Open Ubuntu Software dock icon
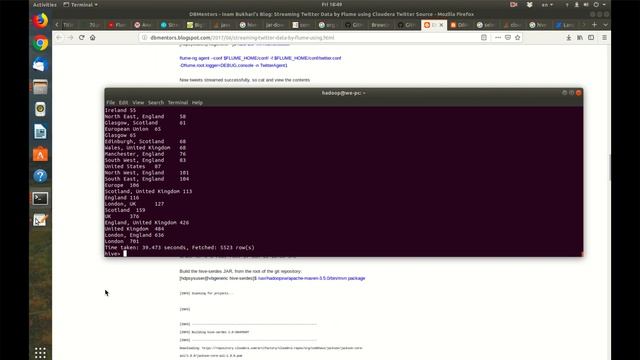This screenshot has width=640, height=360. pos(40,154)
